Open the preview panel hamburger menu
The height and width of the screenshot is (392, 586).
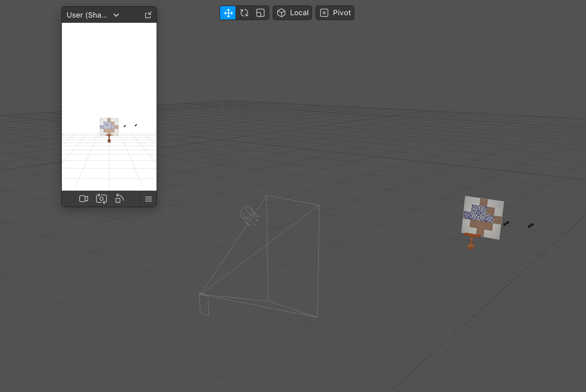pyautogui.click(x=149, y=199)
